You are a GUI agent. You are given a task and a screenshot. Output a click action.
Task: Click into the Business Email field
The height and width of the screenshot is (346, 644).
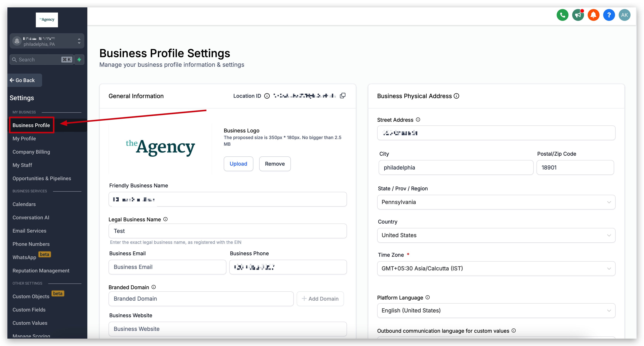167,267
